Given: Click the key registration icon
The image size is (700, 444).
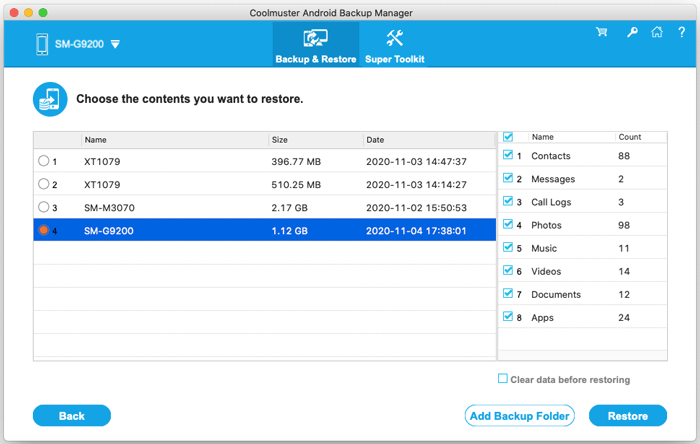Looking at the screenshot, I should pyautogui.click(x=632, y=32).
